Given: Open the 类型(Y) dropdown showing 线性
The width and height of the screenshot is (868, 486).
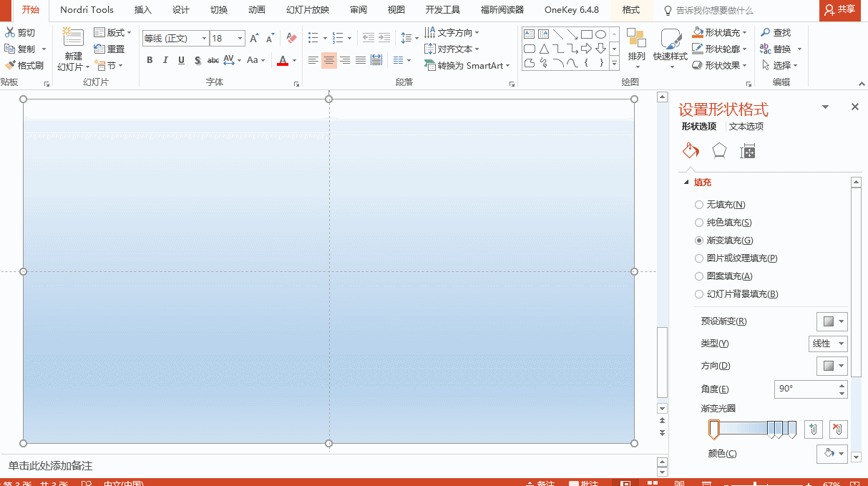Looking at the screenshot, I should (828, 344).
